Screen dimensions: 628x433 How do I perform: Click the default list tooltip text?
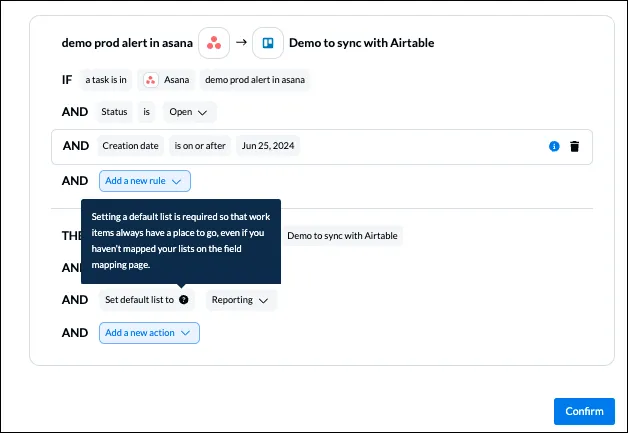(x=181, y=241)
